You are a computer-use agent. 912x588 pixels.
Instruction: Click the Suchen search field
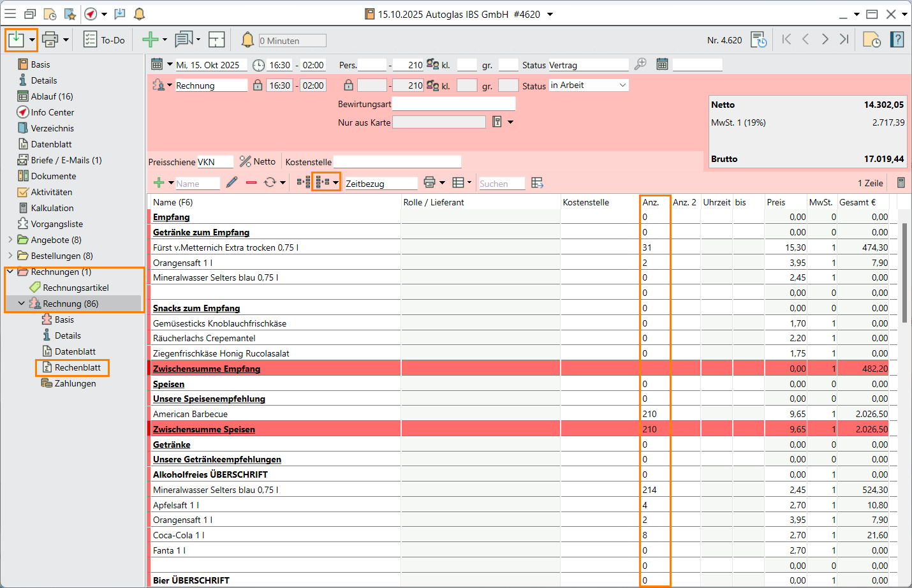tap(501, 184)
